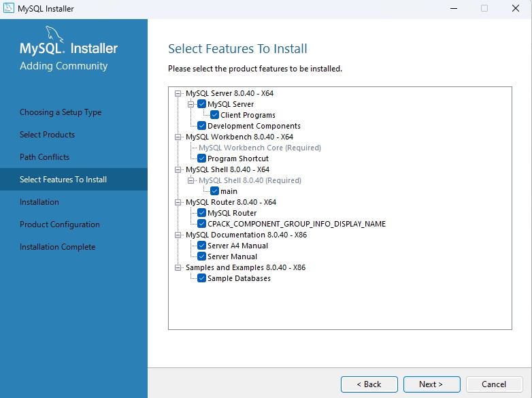The width and height of the screenshot is (532, 398).
Task: Click the MySQL dolphin logo
Action: (x=54, y=34)
